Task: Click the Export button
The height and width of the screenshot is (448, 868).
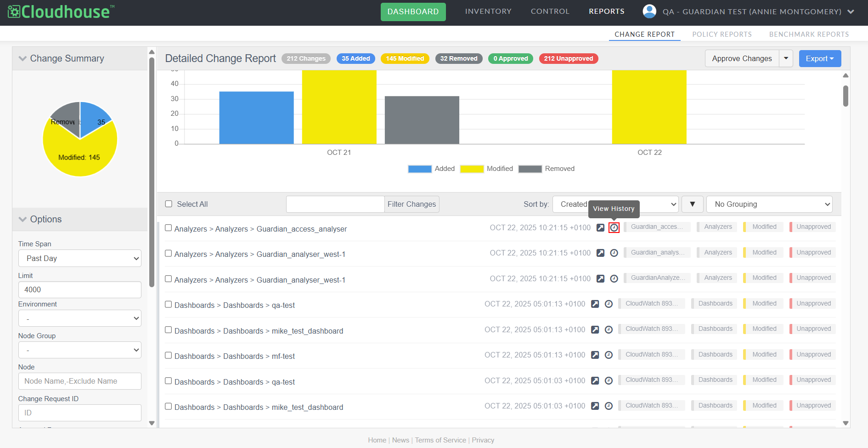Action: 820,58
